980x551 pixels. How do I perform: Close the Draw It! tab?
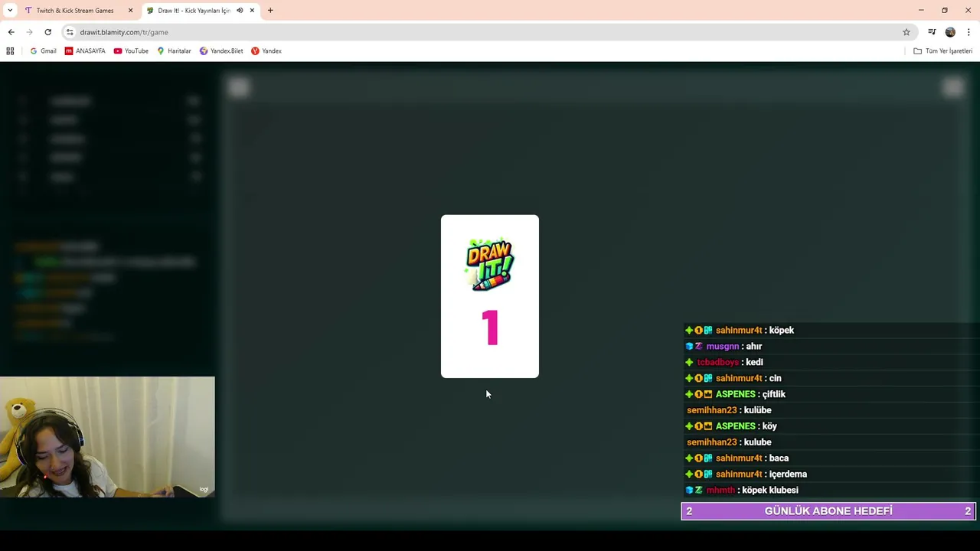coord(252,11)
